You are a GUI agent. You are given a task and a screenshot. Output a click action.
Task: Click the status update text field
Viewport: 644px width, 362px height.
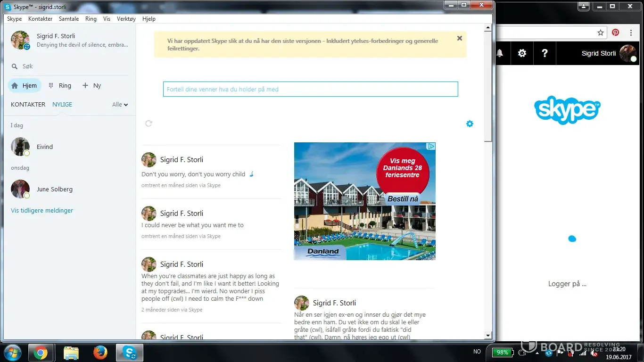pyautogui.click(x=310, y=89)
